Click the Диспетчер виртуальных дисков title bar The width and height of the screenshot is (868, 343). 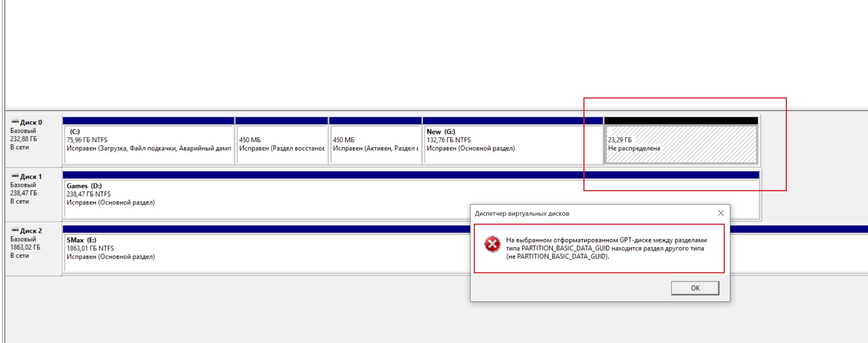pos(585,213)
